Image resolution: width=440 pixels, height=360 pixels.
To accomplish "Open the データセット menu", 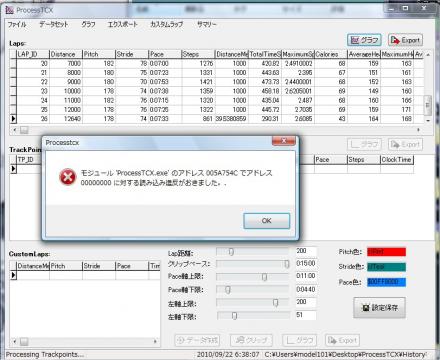I will click(x=54, y=24).
